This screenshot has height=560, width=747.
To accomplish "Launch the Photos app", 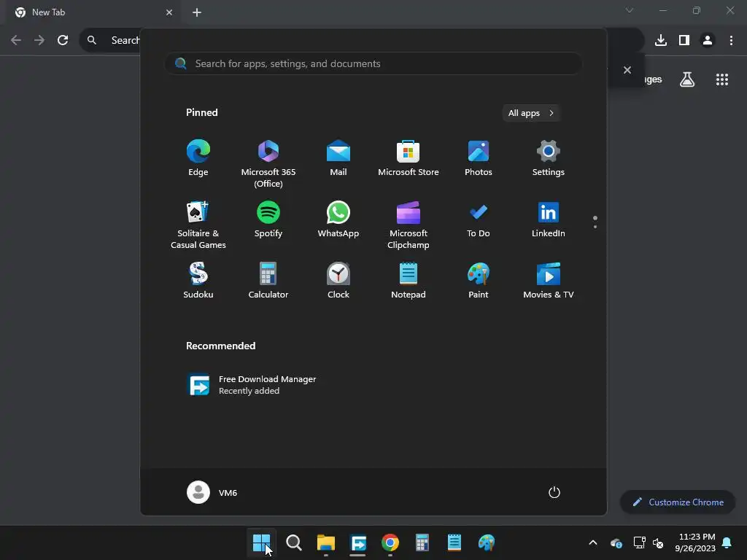I will [479, 158].
